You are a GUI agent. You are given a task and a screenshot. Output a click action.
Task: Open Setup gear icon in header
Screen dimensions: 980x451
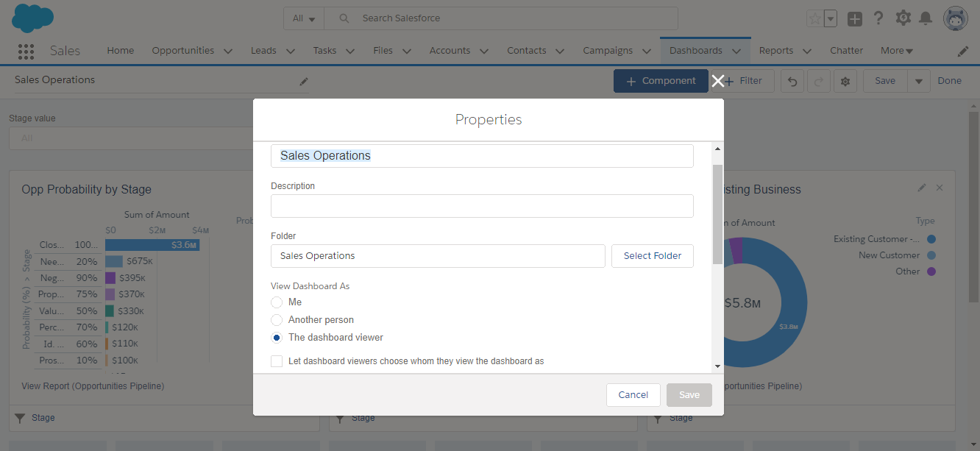coord(903,18)
